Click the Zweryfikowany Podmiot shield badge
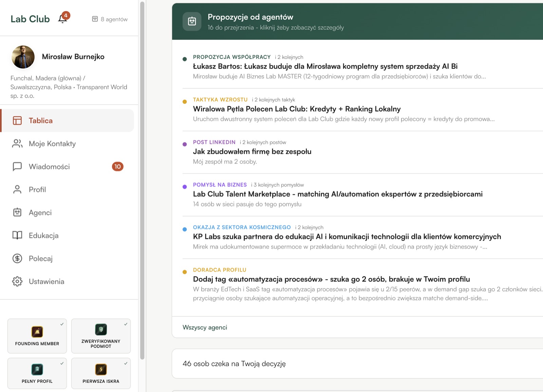The image size is (543, 392). tap(101, 330)
